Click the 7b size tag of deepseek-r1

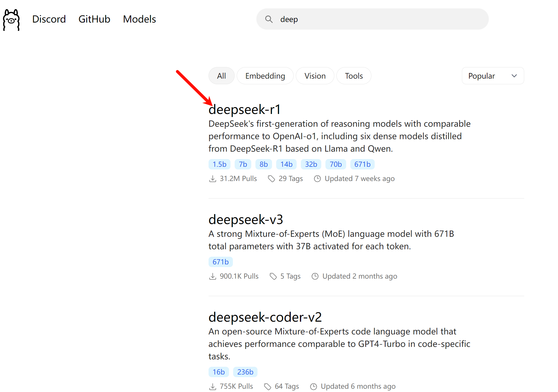click(243, 164)
